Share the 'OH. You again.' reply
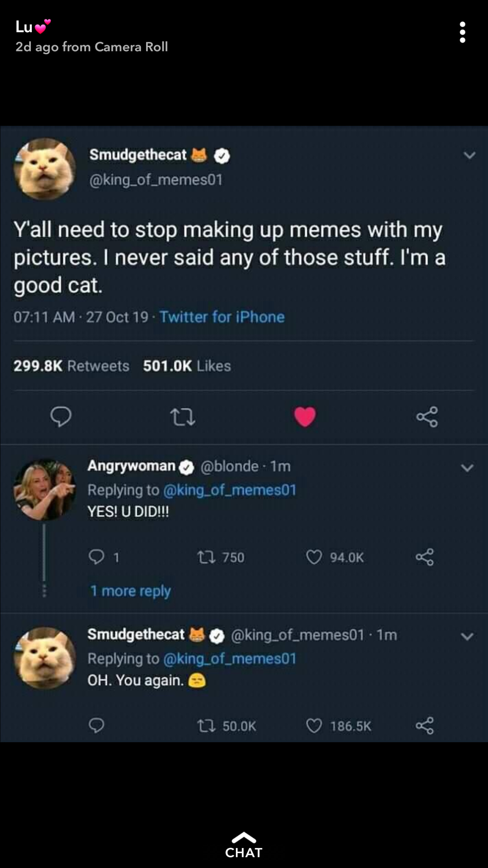Viewport: 488px width, 868px height. [x=424, y=726]
